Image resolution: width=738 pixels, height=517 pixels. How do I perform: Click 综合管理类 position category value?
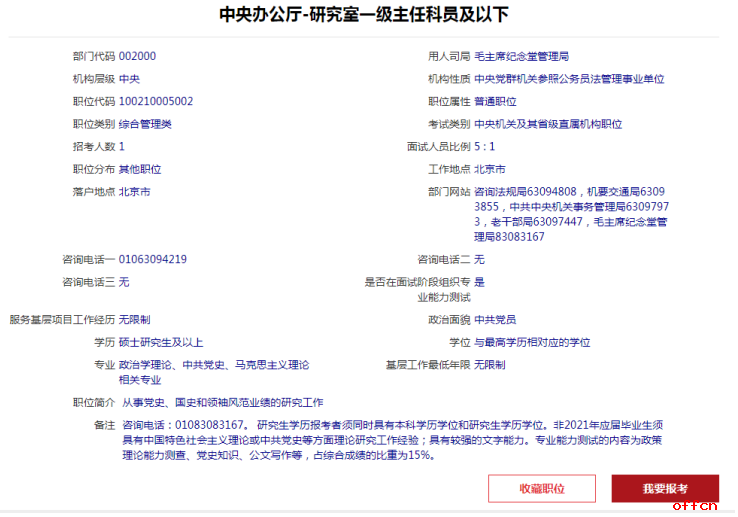[x=145, y=124]
